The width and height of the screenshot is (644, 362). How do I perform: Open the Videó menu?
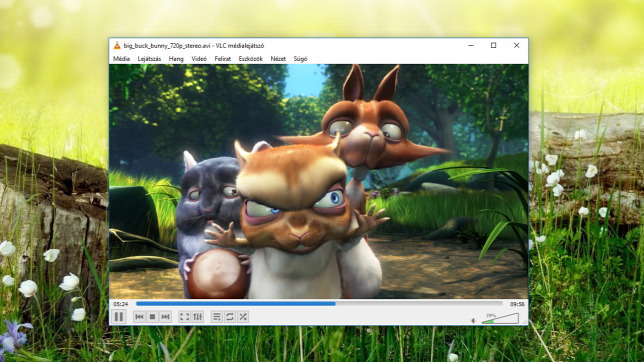tap(199, 59)
